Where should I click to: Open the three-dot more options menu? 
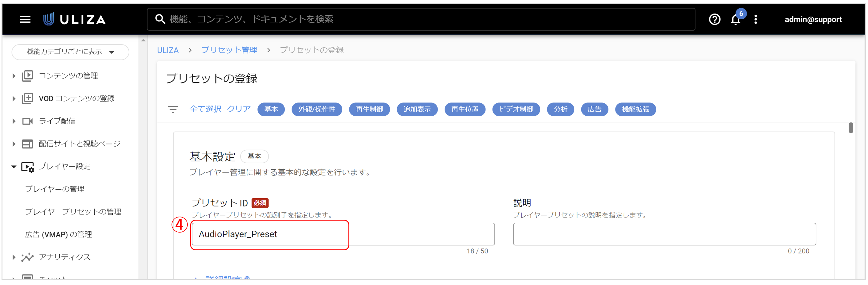point(756,20)
